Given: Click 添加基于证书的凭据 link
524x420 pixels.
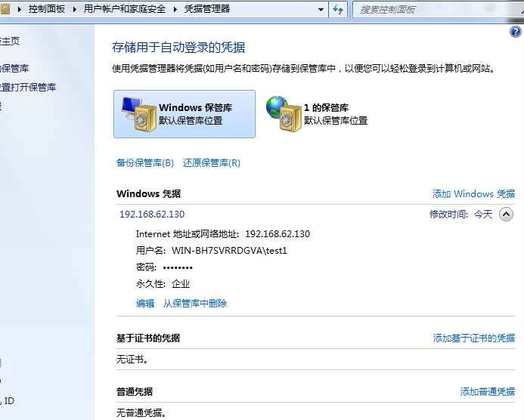Looking at the screenshot, I should point(474,338).
